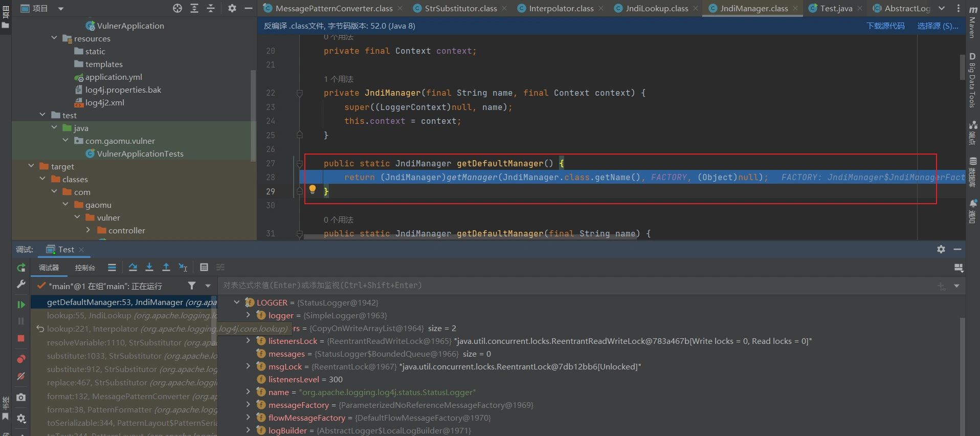Stop the debug session with red square

coord(21,338)
